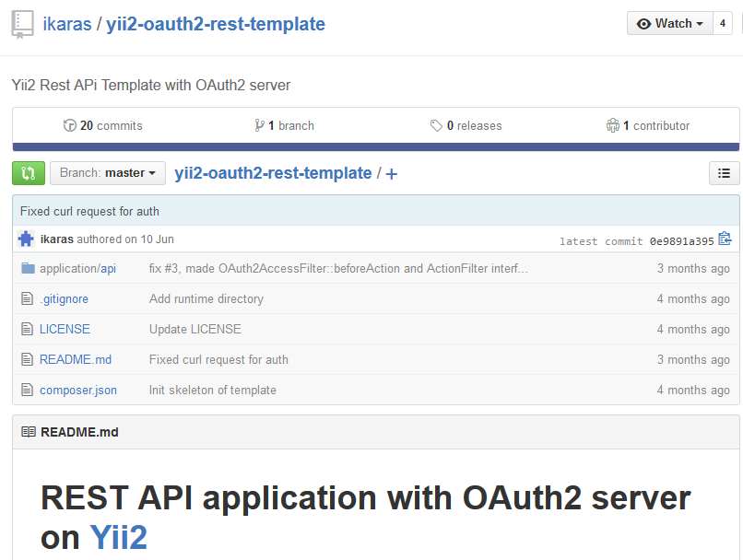This screenshot has height=560, width=743.
Task: Open the Watch dropdown
Action: (x=669, y=24)
